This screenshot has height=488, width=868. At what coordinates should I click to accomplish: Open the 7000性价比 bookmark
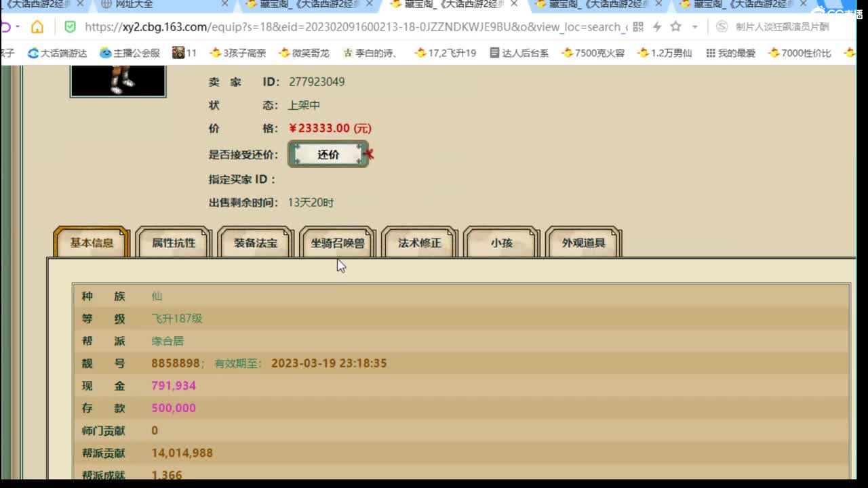tap(800, 53)
